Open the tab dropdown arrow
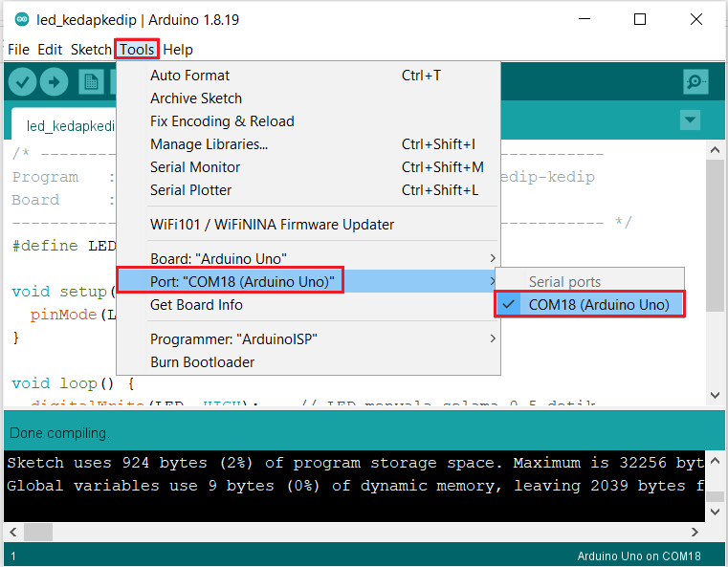 click(690, 120)
